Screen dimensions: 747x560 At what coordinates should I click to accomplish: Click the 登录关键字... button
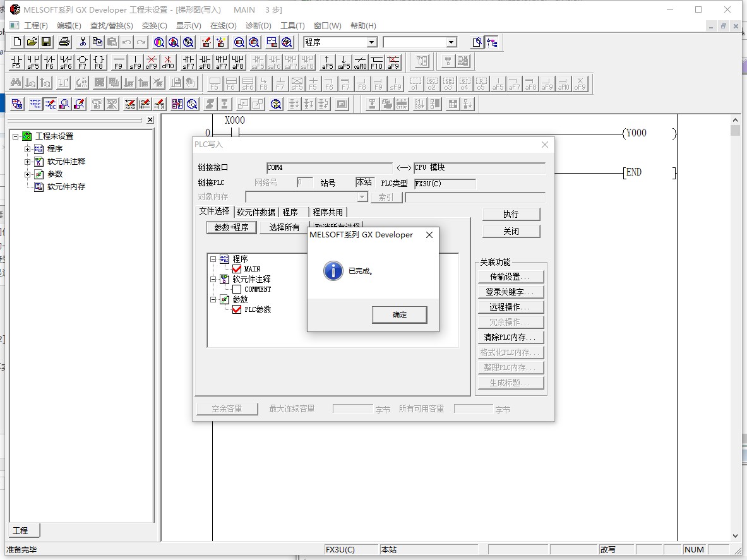(511, 292)
